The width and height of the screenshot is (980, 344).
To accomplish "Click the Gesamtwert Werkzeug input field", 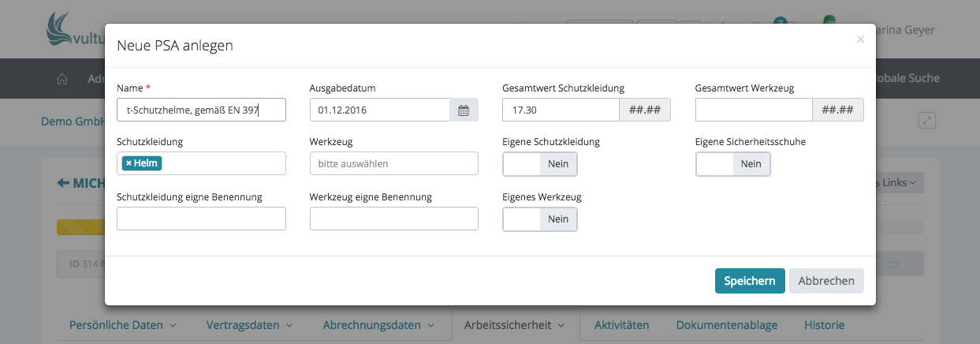I will point(754,110).
